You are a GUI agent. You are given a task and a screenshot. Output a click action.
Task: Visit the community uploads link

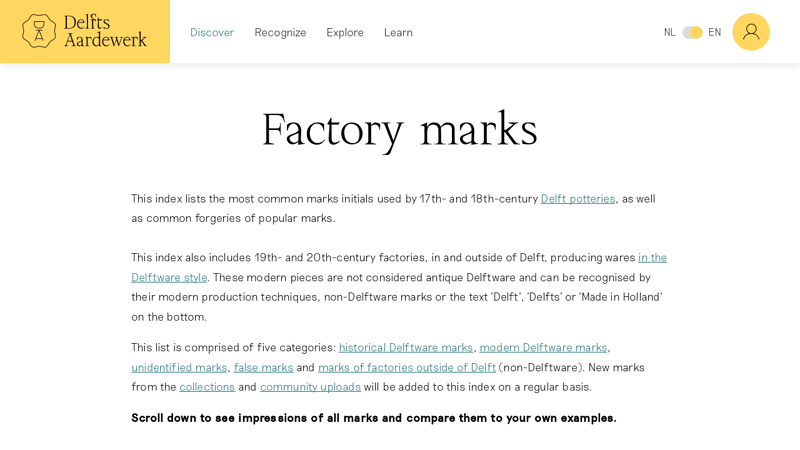[x=310, y=387]
